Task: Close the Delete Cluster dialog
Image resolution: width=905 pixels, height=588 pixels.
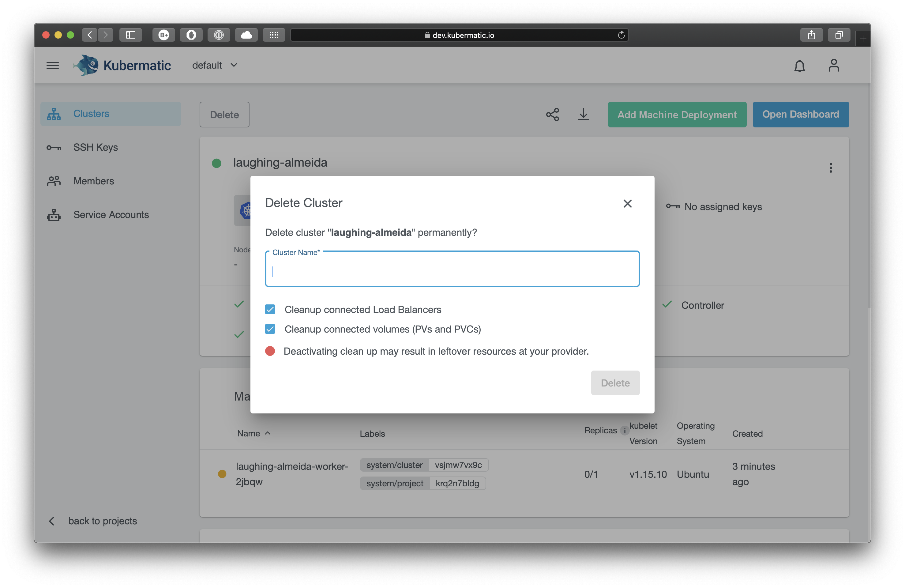Action: [627, 203]
